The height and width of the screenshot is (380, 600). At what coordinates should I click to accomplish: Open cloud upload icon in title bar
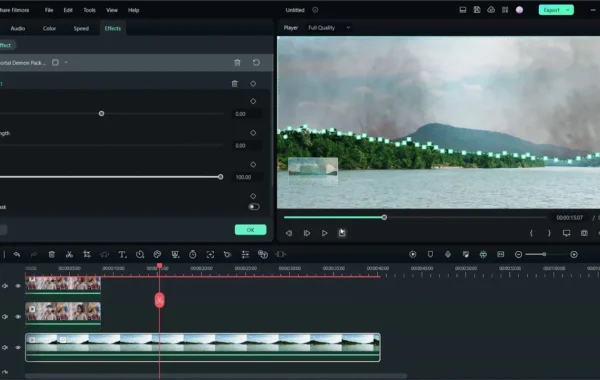[491, 10]
